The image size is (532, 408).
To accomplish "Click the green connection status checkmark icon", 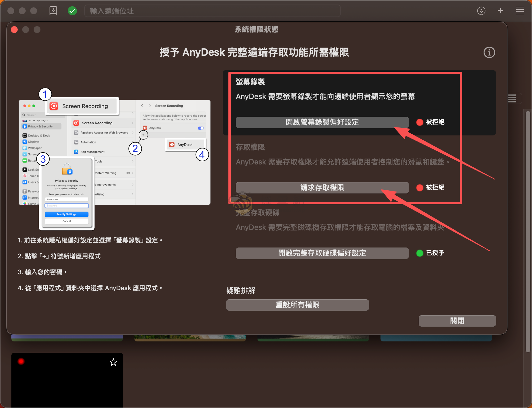I will 72,11.
